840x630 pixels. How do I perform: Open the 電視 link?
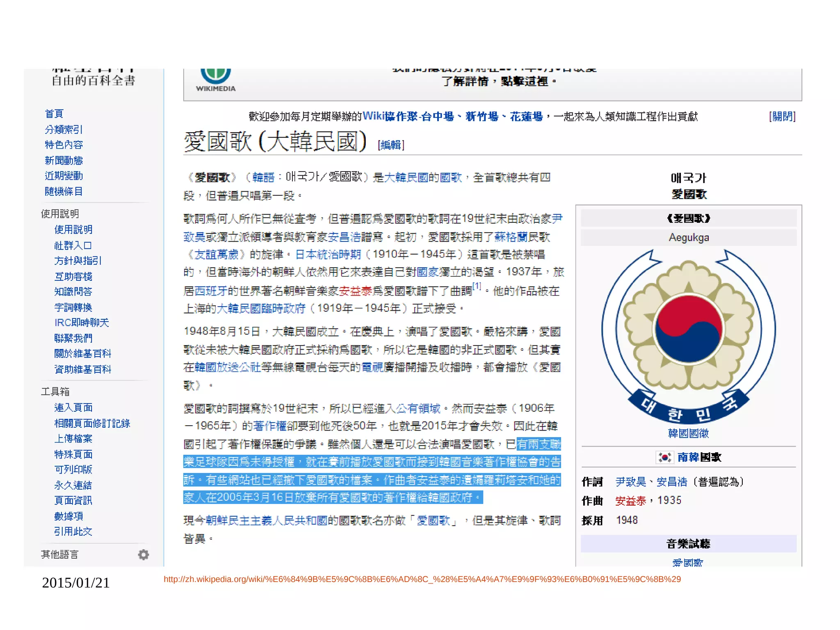(372, 367)
